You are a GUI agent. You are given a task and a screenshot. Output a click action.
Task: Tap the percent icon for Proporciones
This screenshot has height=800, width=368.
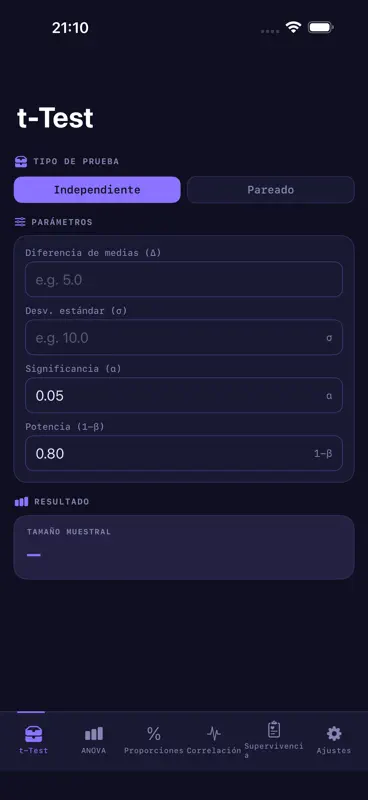point(154,734)
